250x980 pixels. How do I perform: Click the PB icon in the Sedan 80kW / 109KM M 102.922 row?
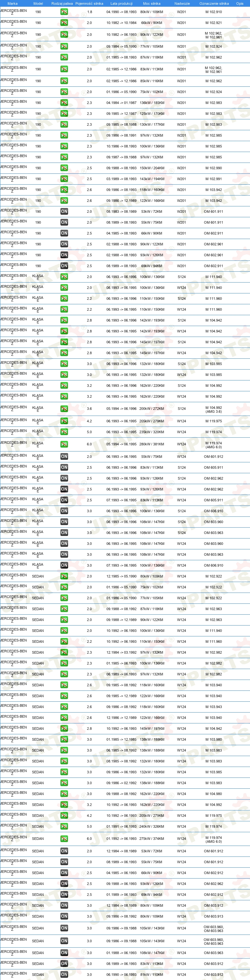(x=64, y=576)
